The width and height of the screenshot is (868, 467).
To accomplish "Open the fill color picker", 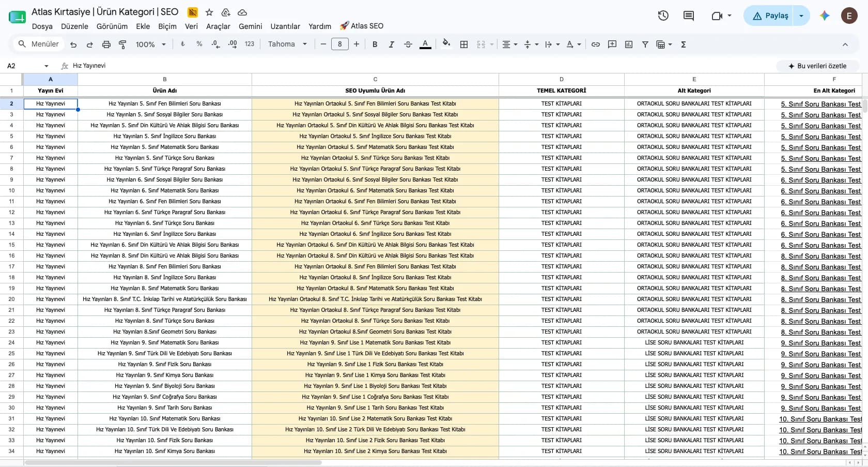I will point(446,44).
